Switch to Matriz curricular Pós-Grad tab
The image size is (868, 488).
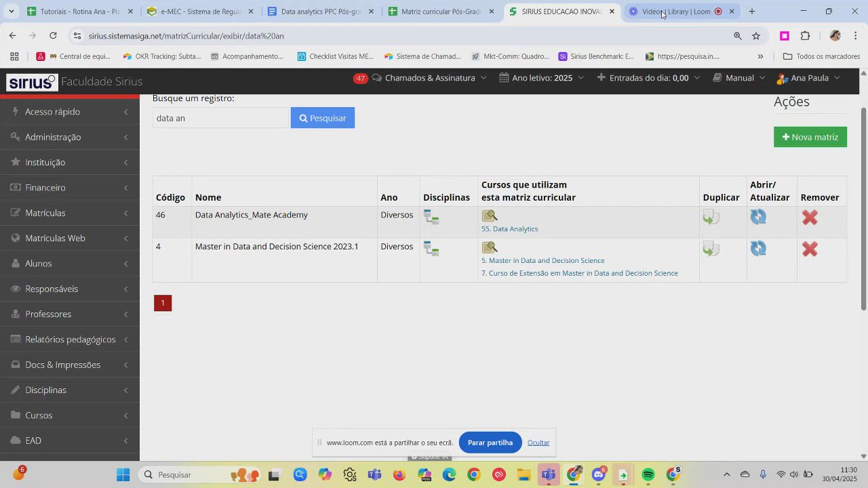[441, 12]
